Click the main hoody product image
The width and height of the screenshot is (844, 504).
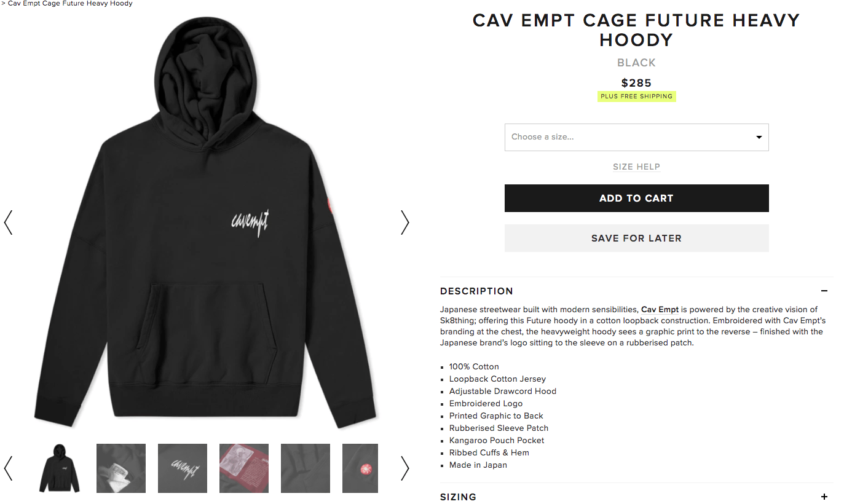(x=206, y=222)
